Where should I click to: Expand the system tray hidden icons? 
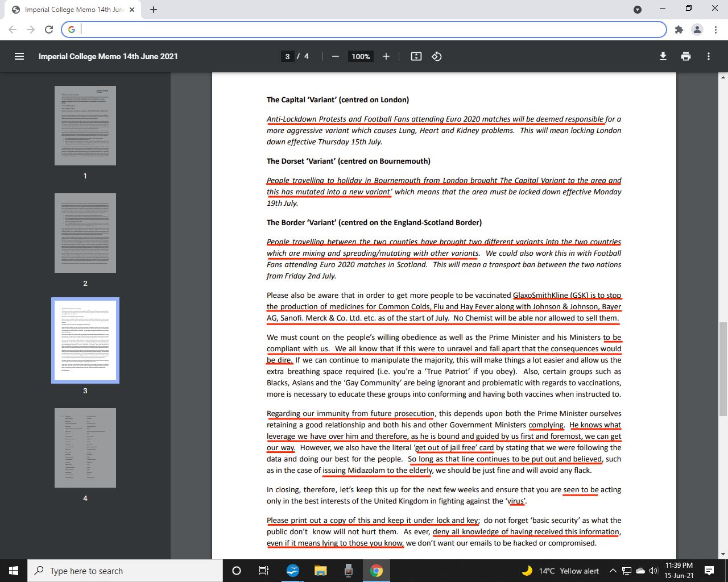pyautogui.click(x=613, y=571)
